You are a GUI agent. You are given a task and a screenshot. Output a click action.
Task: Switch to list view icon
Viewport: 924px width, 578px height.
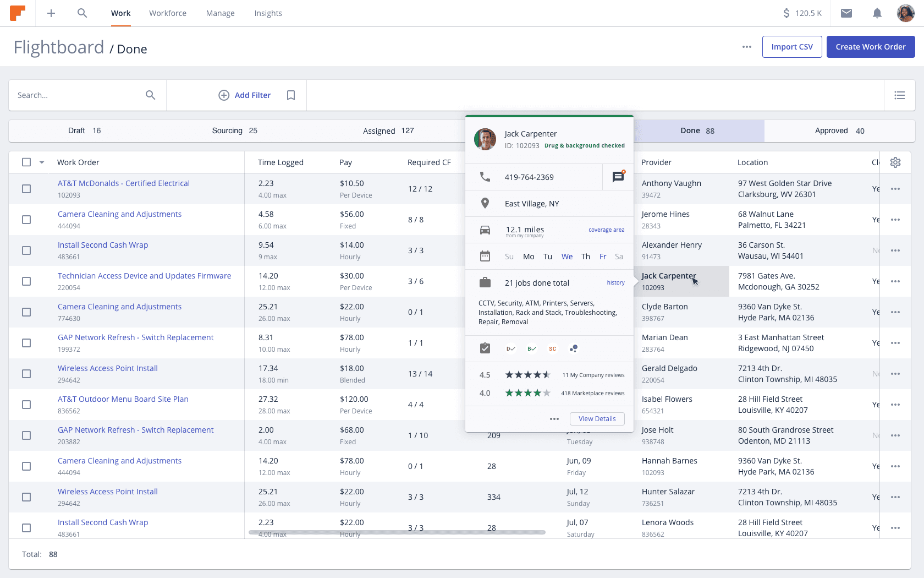click(900, 95)
